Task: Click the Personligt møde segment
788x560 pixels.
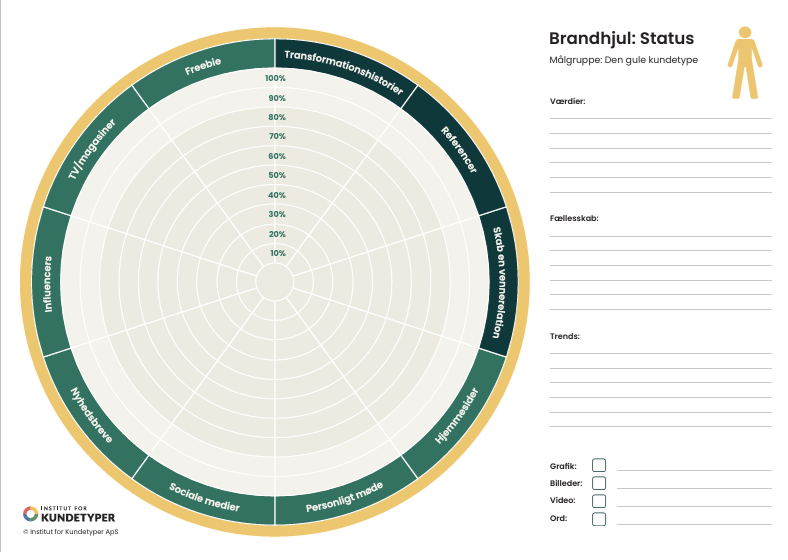Action: (343, 499)
